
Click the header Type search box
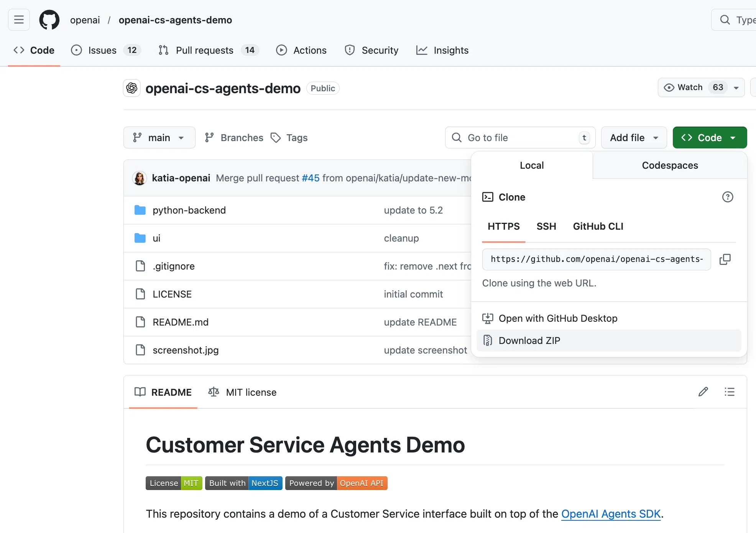coord(734,20)
